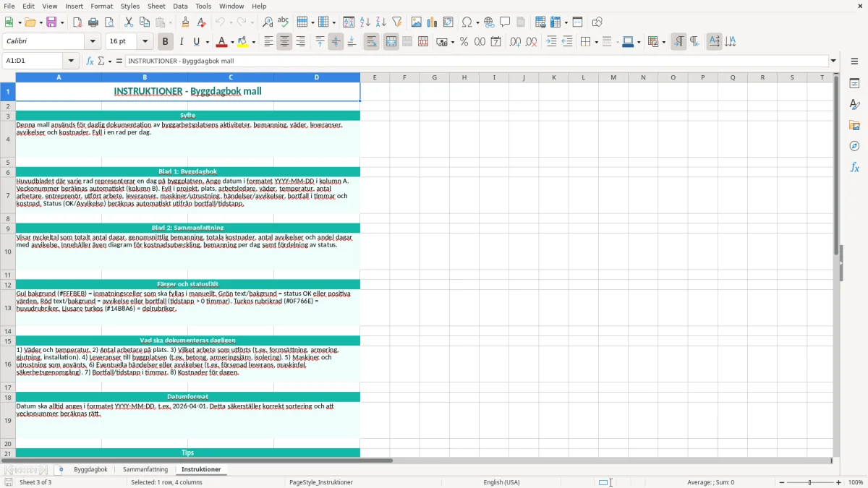
Task: Click the zoom slider in status bar
Action: [810, 482]
